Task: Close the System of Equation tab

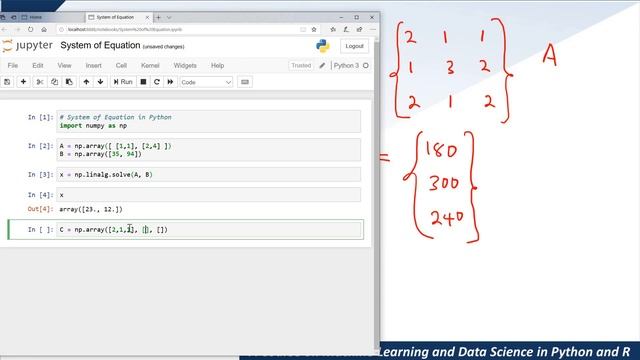Action: 147,17
